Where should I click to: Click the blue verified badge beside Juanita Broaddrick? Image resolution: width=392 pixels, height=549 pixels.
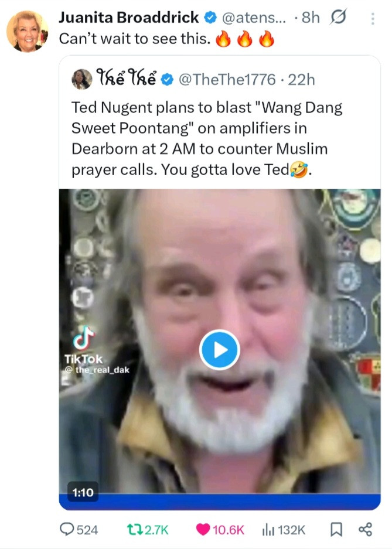210,18
